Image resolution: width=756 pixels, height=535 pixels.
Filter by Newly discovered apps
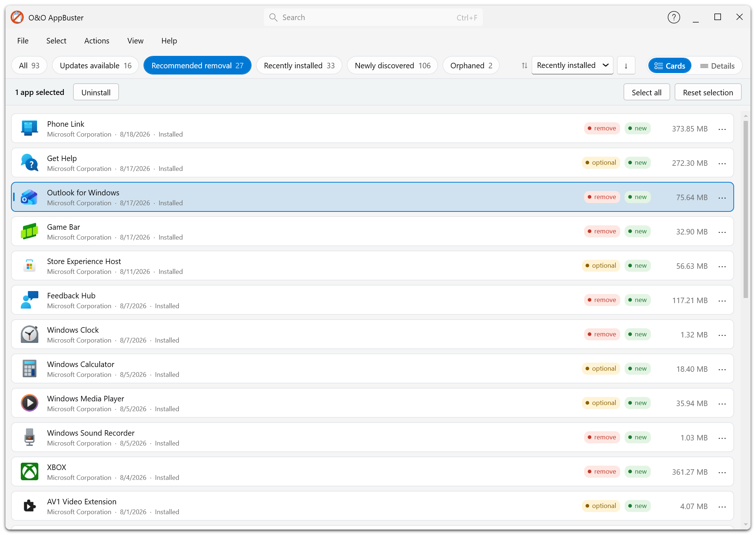[x=392, y=65]
